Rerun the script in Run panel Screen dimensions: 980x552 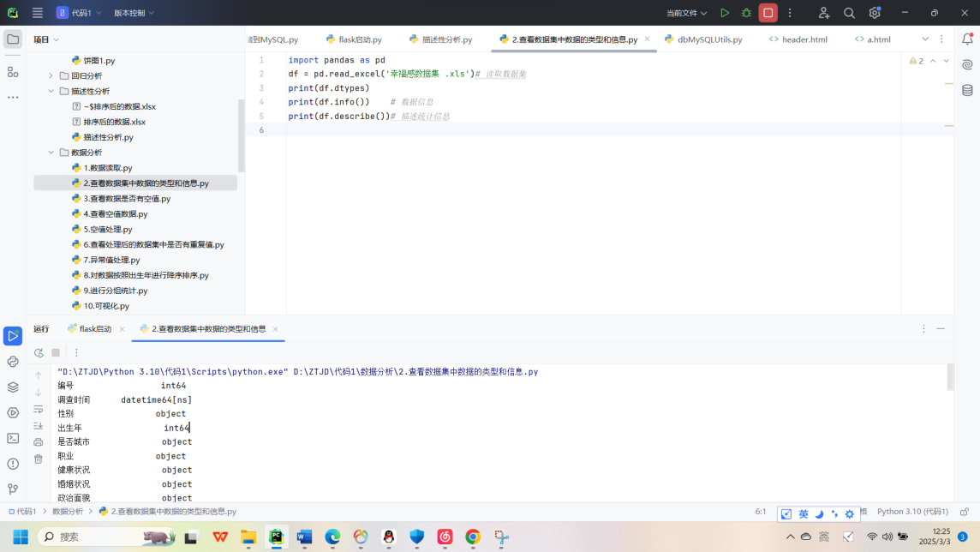click(x=39, y=352)
